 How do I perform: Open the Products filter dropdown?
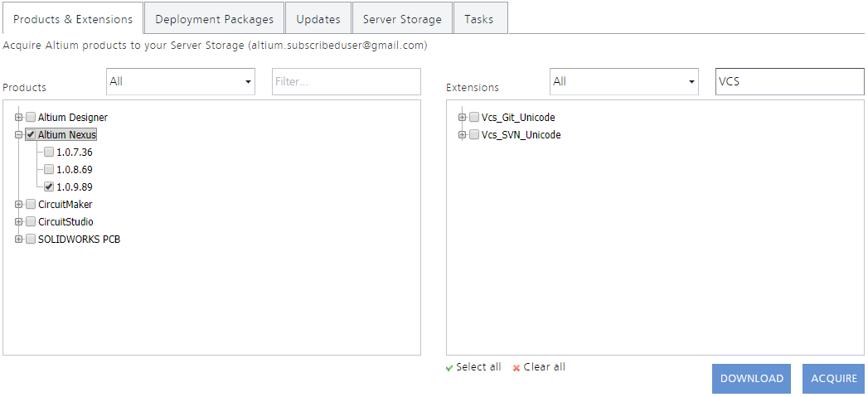(x=180, y=82)
